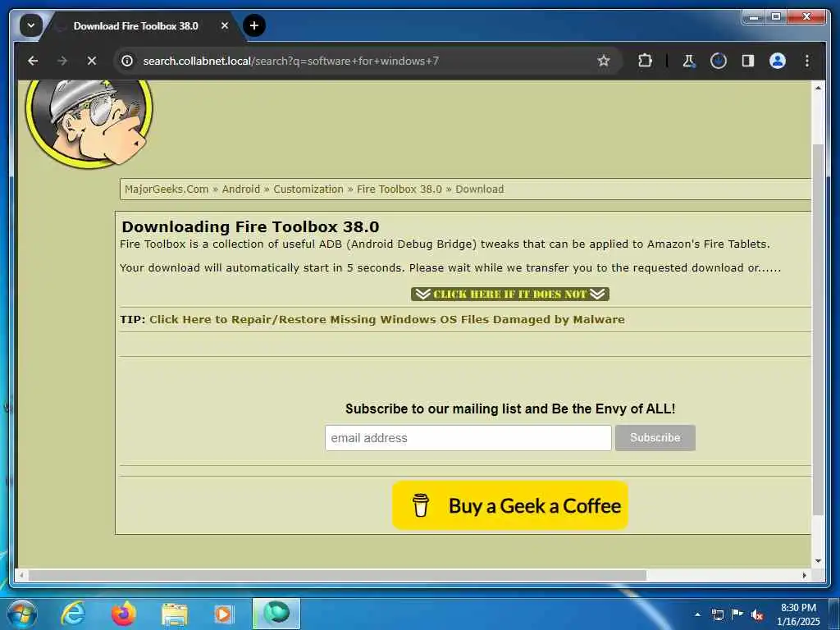Click the muted volume tray icon
Screen dimensions: 840x630
pos(757,614)
